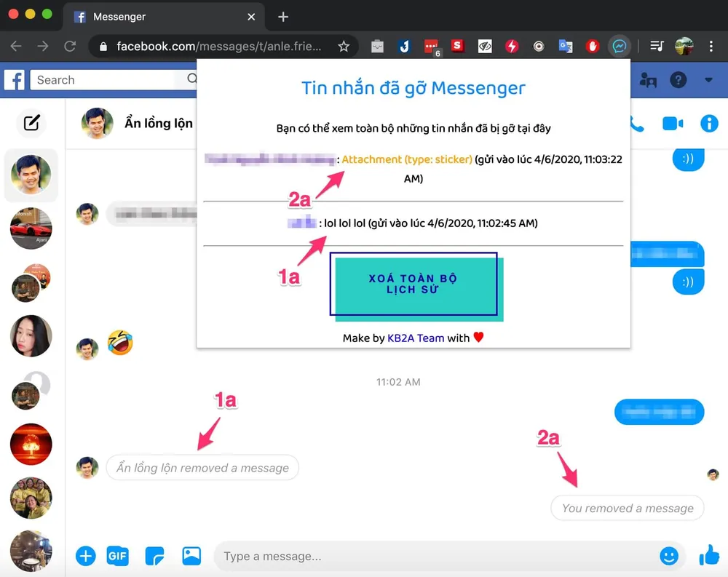Click the compose new message icon

click(x=31, y=123)
